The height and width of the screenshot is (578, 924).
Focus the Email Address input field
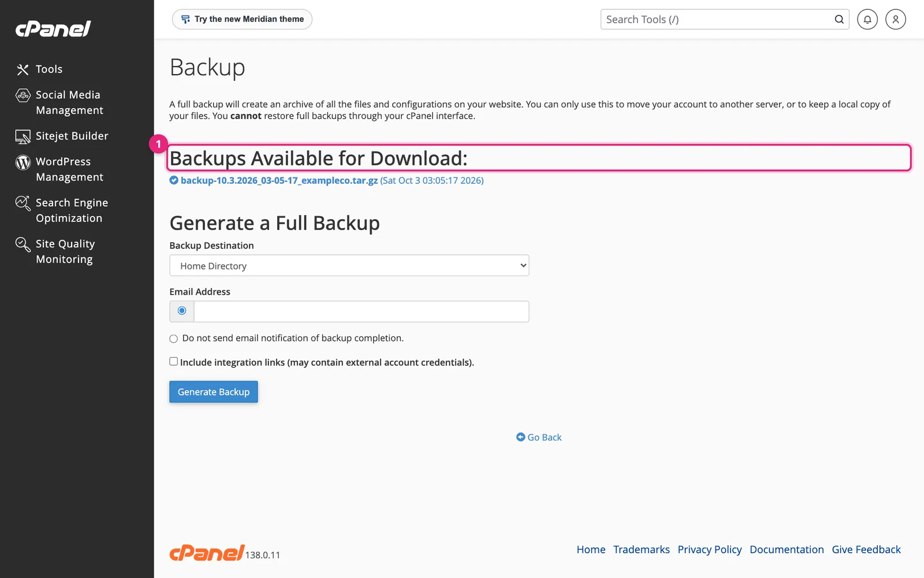[362, 312]
